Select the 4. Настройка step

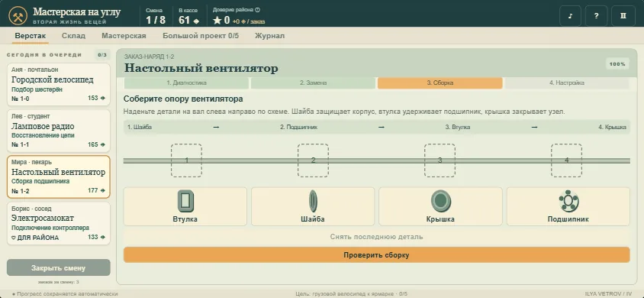tap(567, 83)
